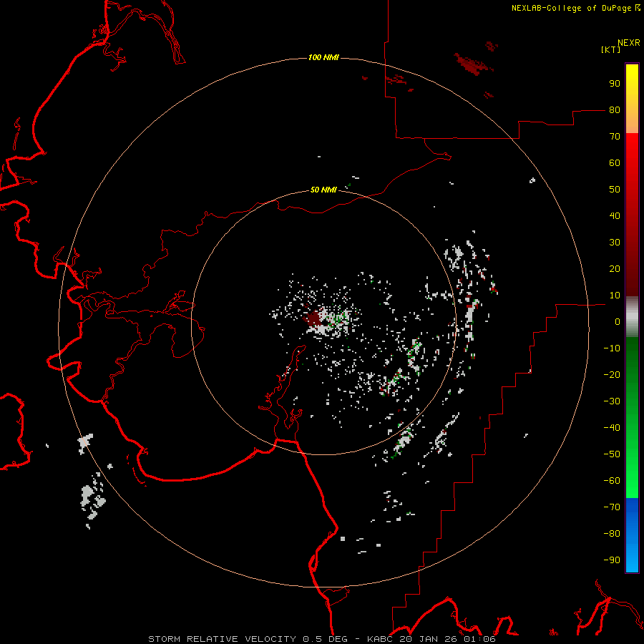Viewport: 644px width, 644px height.
Task: Click the positive 80 knot scale label
Action: (x=615, y=110)
